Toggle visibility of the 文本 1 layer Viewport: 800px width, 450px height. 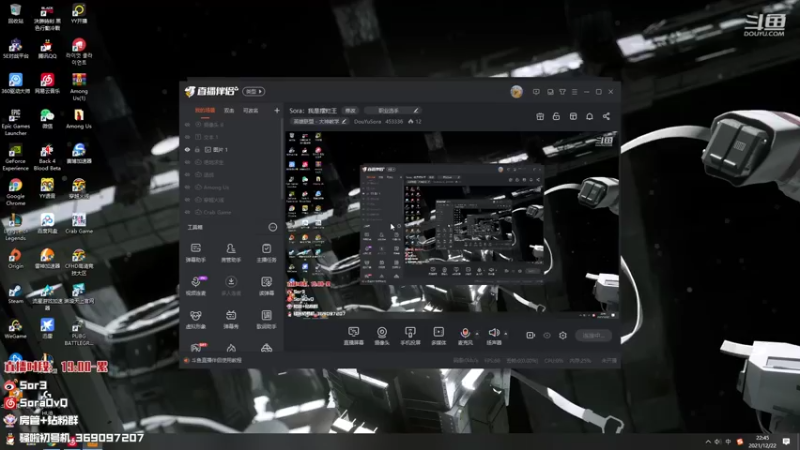187,137
